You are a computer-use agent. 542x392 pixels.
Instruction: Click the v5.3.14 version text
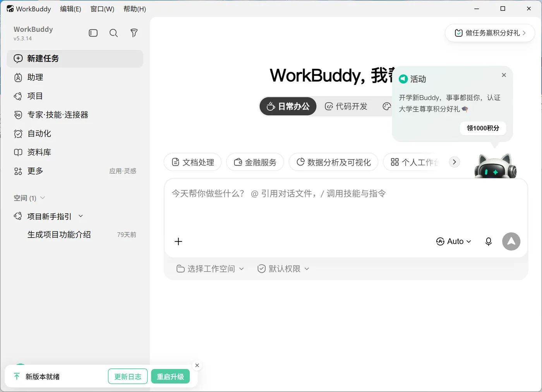pos(22,38)
